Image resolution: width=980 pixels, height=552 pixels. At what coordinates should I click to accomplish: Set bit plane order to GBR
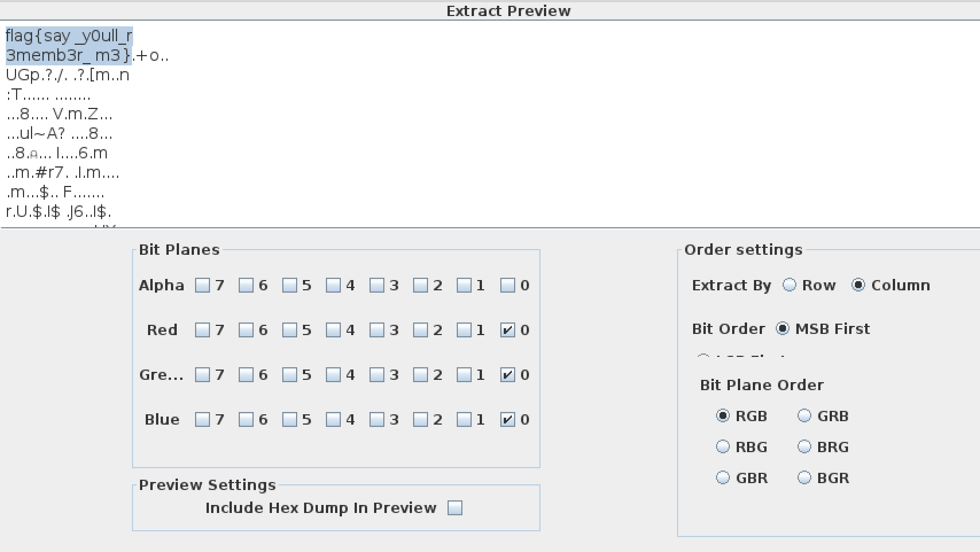pos(723,478)
